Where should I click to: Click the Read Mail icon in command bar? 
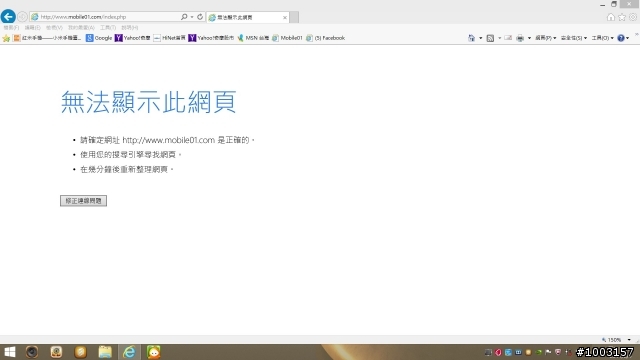(508, 38)
